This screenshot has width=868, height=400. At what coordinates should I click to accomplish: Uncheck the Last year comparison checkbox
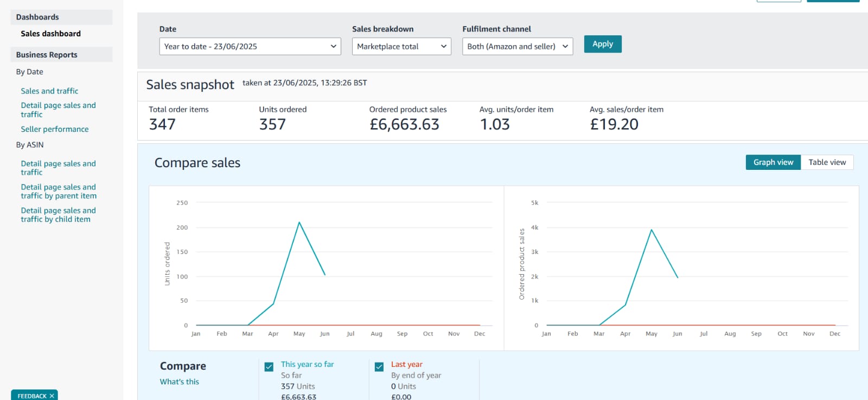(379, 367)
